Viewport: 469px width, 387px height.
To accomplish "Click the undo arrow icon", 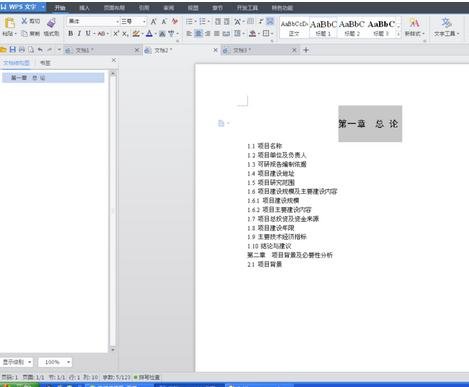I will point(40,50).
